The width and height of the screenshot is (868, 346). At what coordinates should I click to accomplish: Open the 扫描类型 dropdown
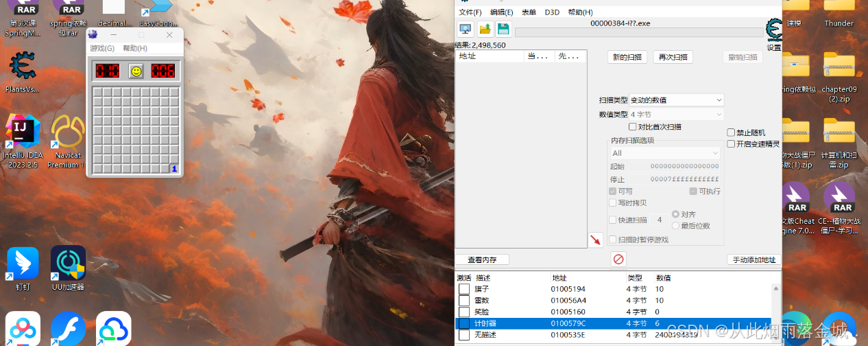click(676, 100)
